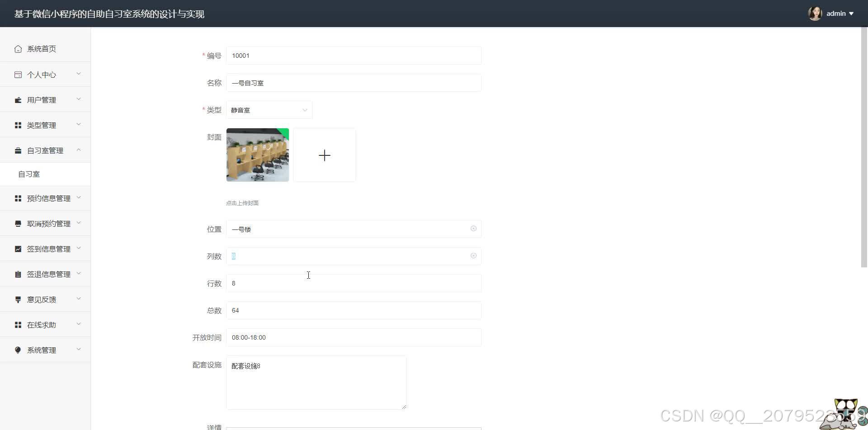
Task: Click the grid icon beside 预约信息管理
Action: coord(18,198)
